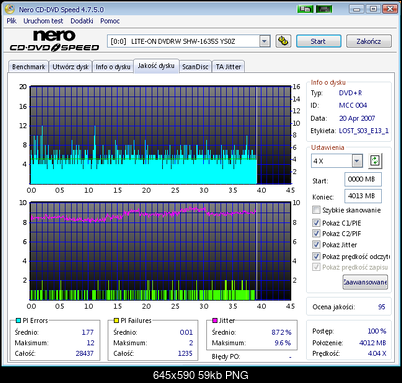
Task: Open the Uruchom test menu
Action: (x=43, y=21)
